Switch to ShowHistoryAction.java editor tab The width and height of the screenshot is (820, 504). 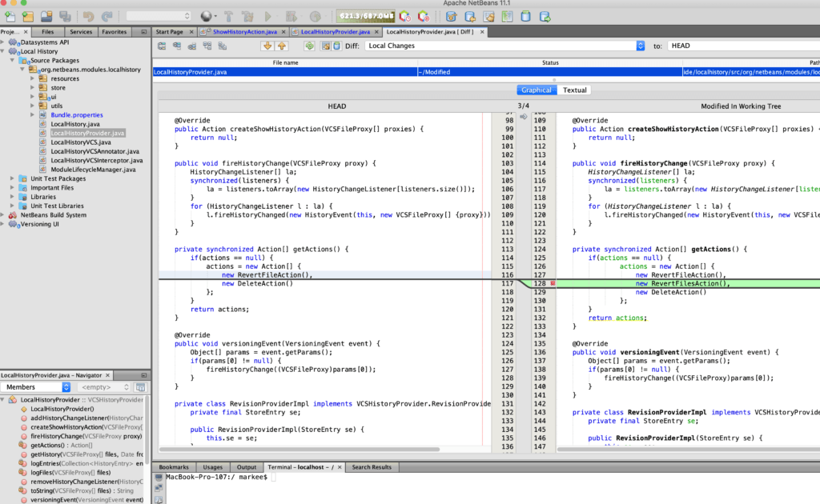coord(243,31)
